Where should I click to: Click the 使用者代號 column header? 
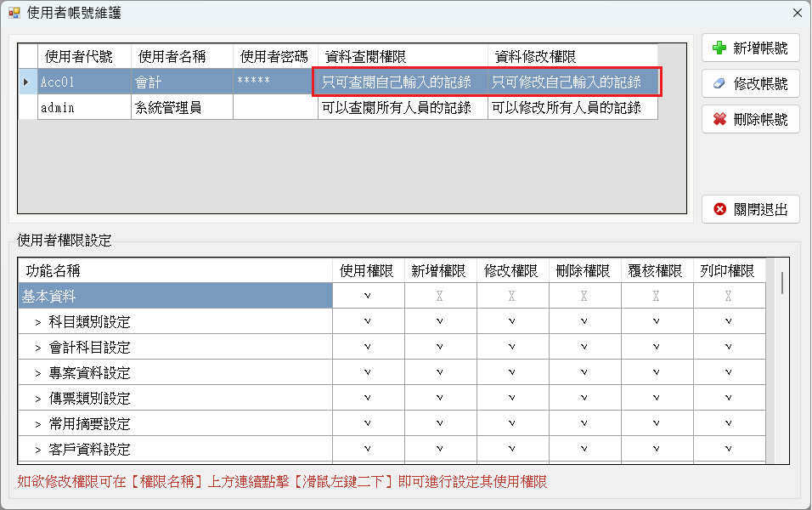84,56
